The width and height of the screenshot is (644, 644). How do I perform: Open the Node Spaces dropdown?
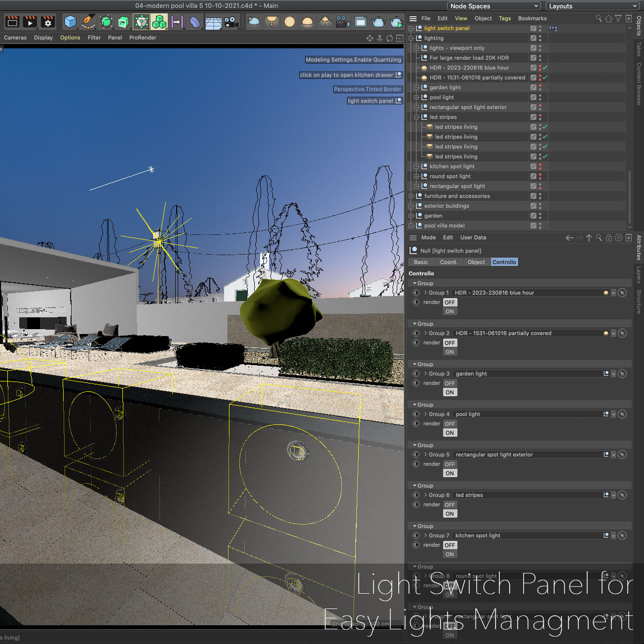tap(494, 6)
